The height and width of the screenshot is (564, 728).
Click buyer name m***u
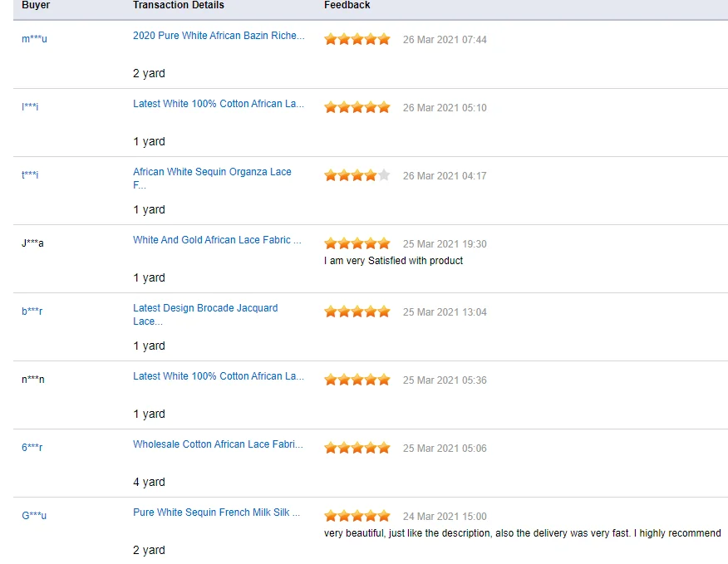34,39
